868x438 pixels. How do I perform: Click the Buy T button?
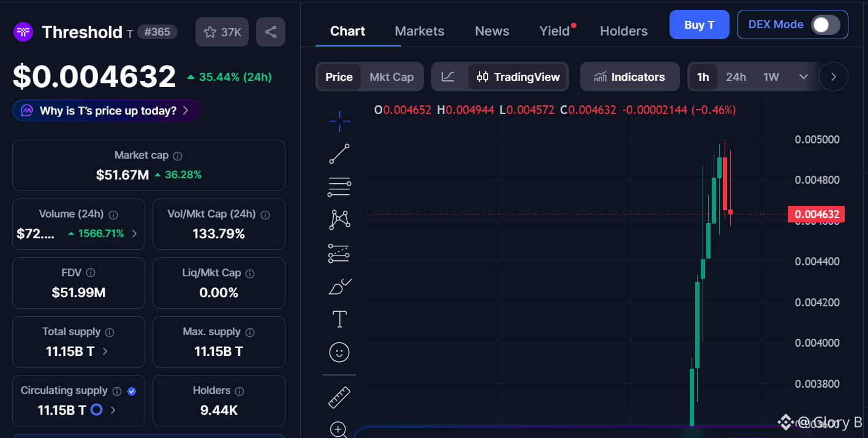(699, 25)
